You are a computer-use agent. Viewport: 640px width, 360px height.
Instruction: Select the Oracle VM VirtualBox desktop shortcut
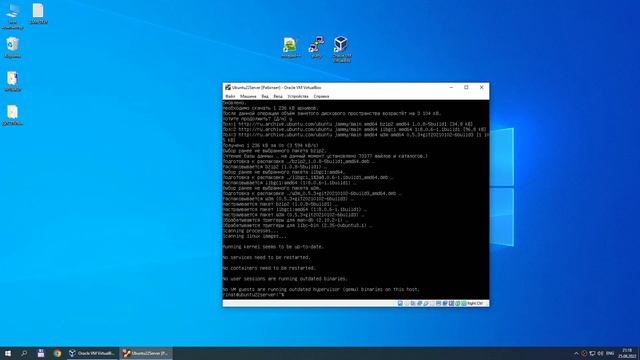(341, 49)
